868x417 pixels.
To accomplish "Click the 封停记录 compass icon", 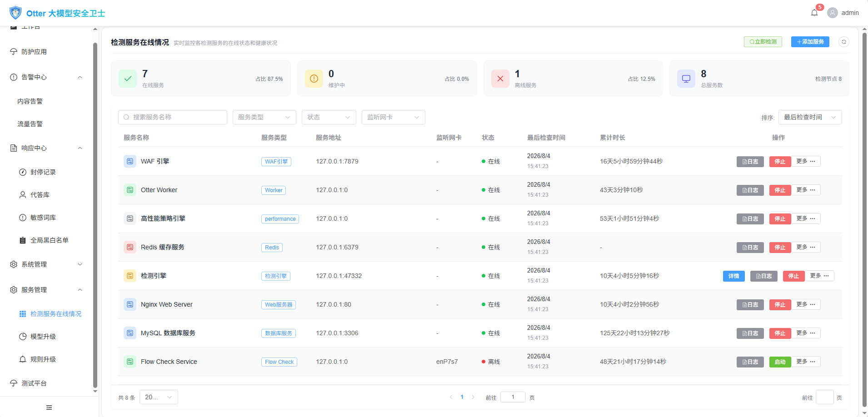I will [x=23, y=172].
